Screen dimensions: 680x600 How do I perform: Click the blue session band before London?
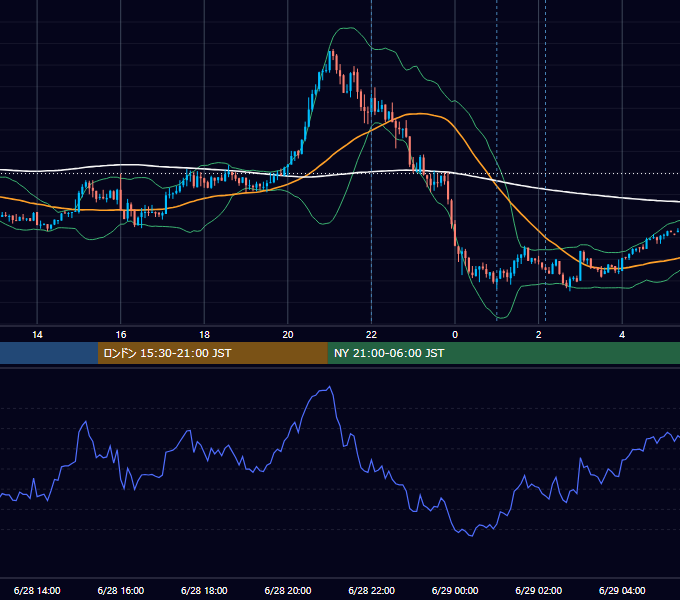(49, 353)
